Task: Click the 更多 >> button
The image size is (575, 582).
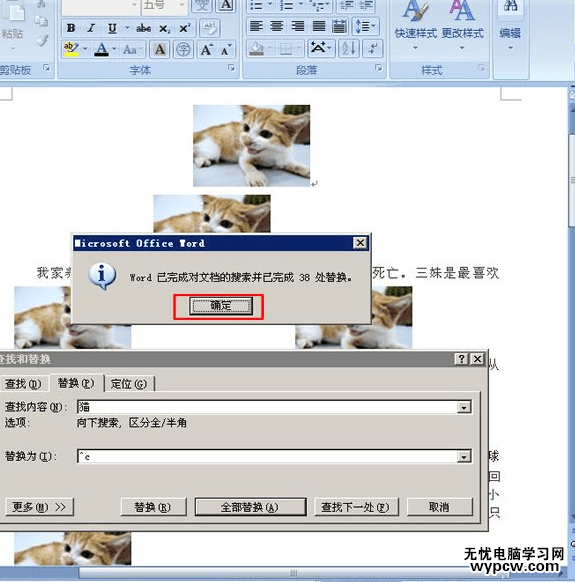Action: [x=39, y=507]
